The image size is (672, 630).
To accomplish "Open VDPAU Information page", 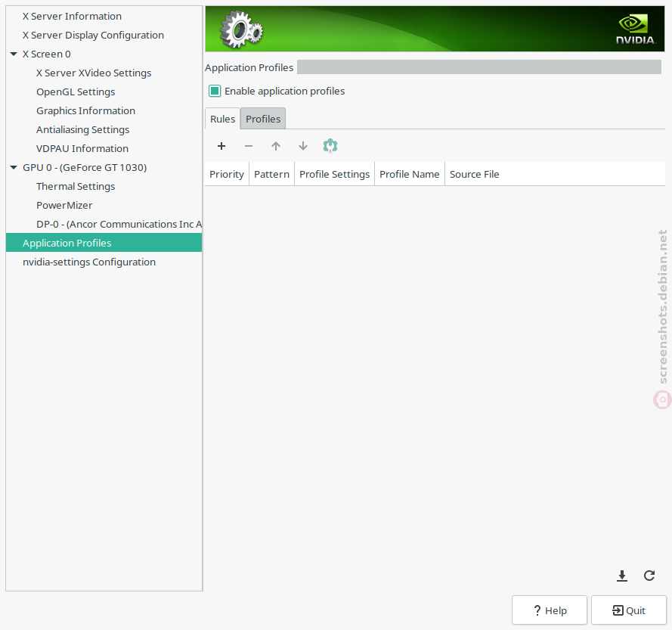I will point(82,148).
